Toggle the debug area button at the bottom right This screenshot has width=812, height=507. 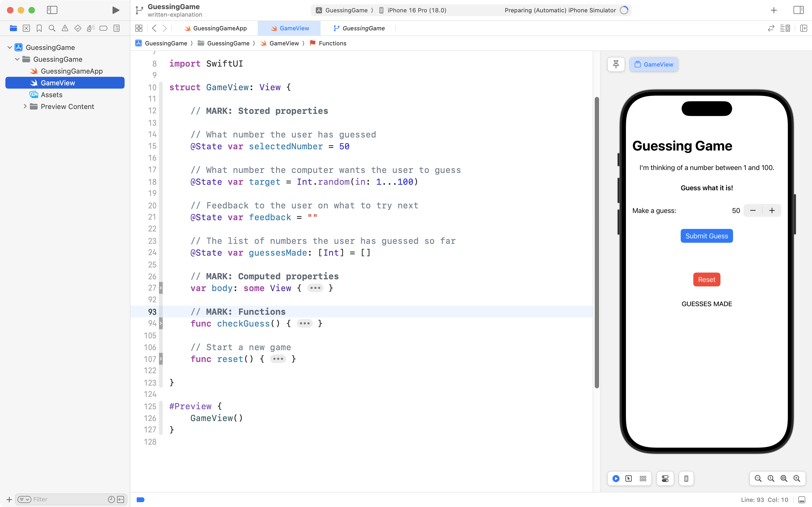(802, 500)
